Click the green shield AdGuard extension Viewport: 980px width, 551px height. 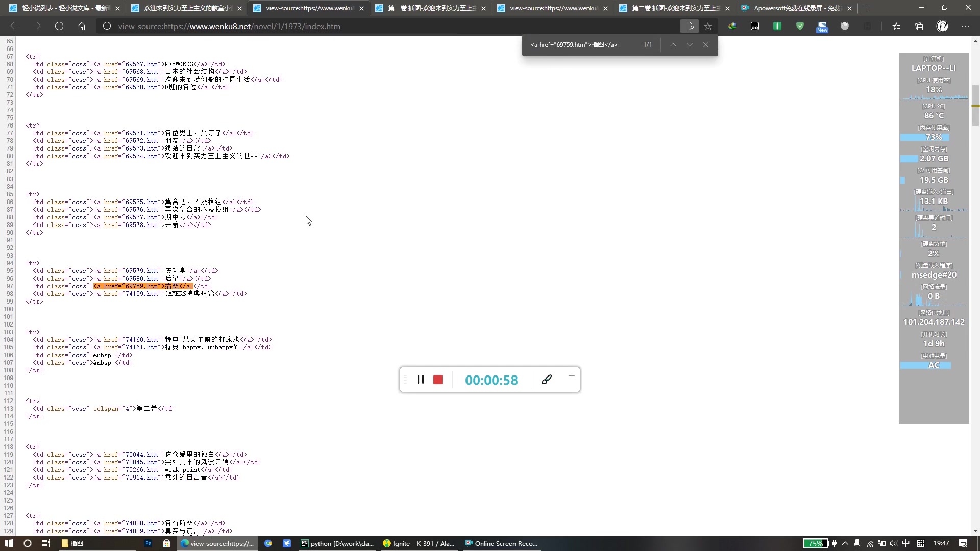tap(800, 26)
